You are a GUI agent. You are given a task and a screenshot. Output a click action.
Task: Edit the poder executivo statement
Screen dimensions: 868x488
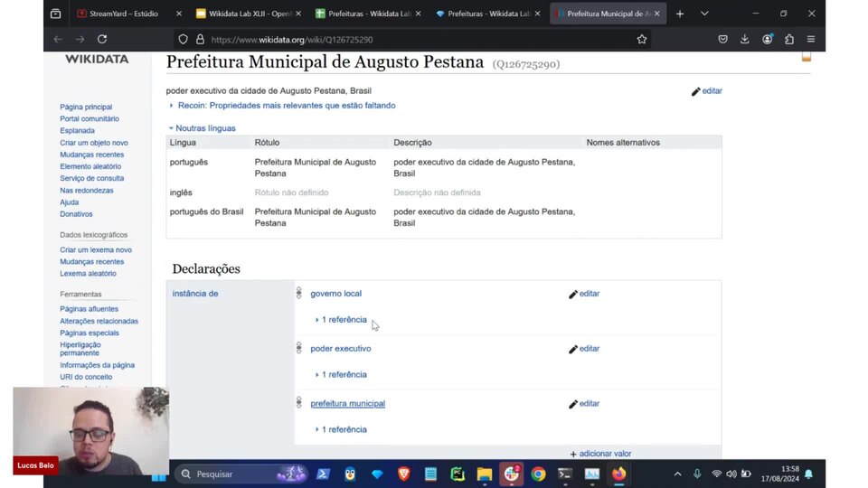(584, 349)
